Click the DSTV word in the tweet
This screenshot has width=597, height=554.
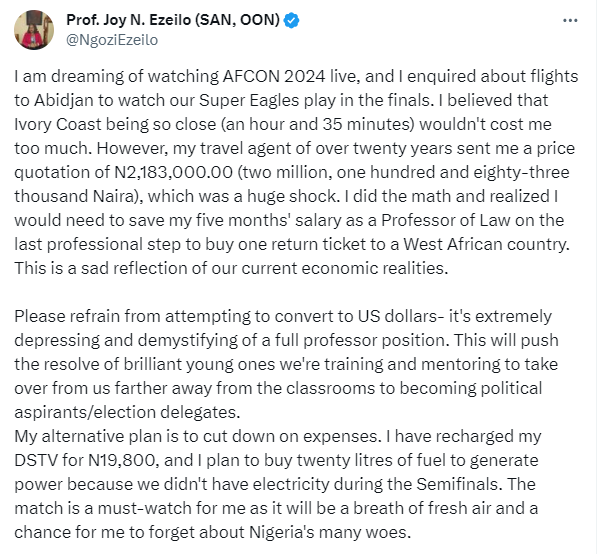tap(36, 460)
